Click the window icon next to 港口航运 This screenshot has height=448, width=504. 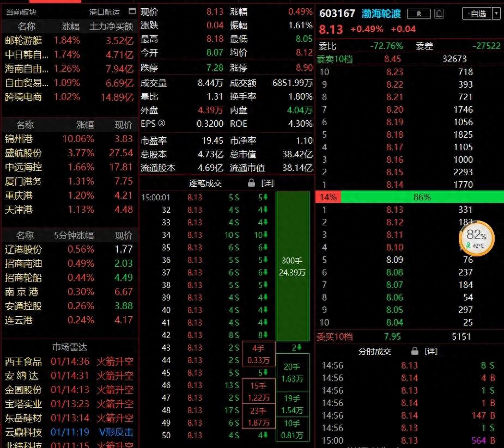click(x=131, y=11)
